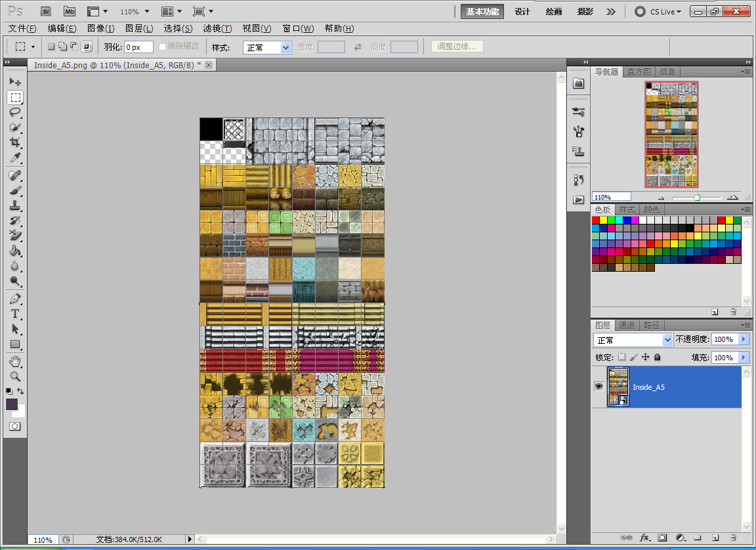Delete layer using the trash icon
This screenshot has width=756, height=550.
(x=733, y=538)
